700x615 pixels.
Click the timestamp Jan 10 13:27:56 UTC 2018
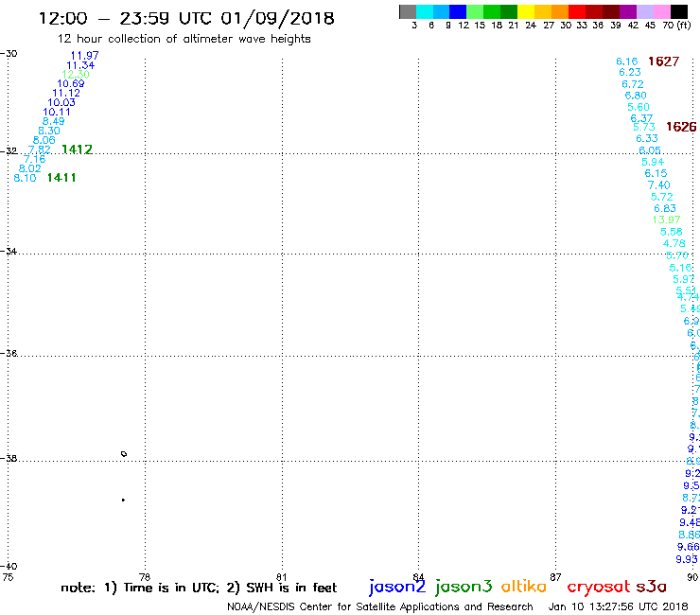pos(619,607)
